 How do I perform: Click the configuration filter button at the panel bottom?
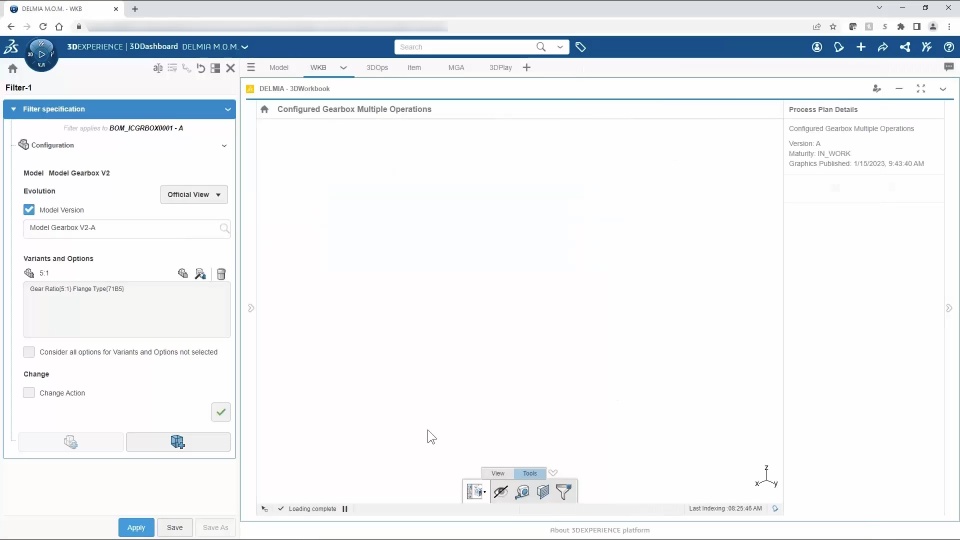point(71,442)
